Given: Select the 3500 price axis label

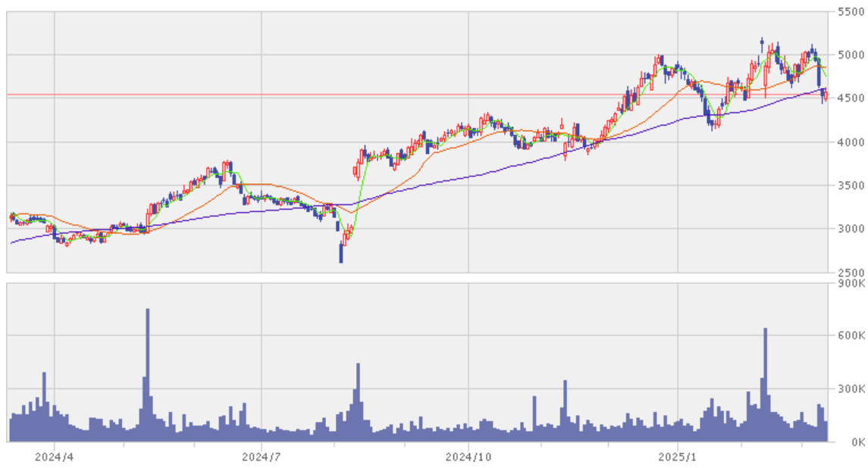Looking at the screenshot, I should pos(851,186).
